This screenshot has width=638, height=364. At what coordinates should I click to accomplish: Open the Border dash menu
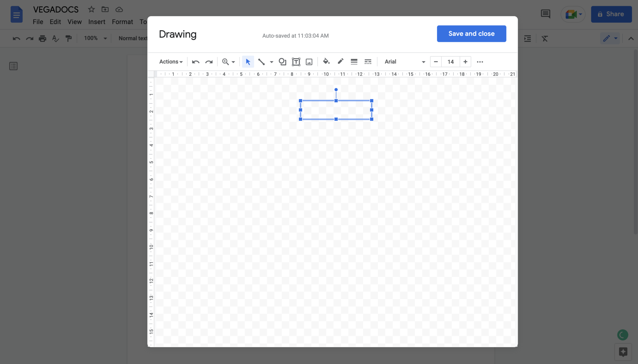pos(368,62)
